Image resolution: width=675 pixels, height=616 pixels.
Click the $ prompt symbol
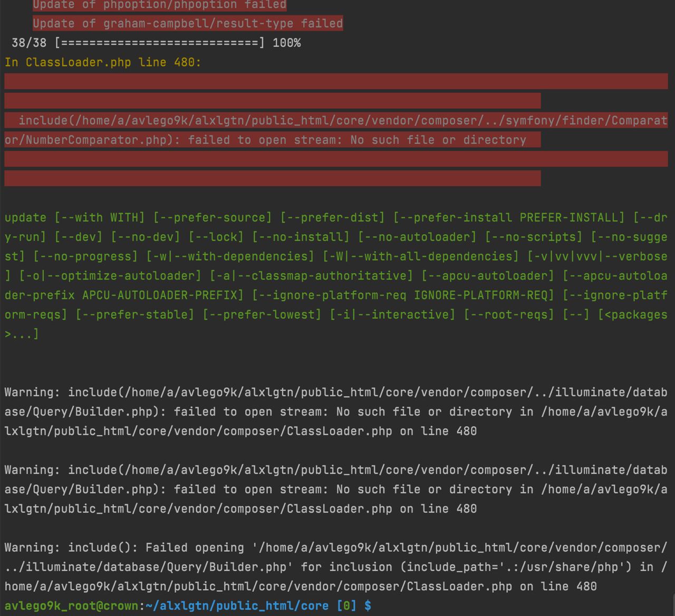click(x=368, y=606)
